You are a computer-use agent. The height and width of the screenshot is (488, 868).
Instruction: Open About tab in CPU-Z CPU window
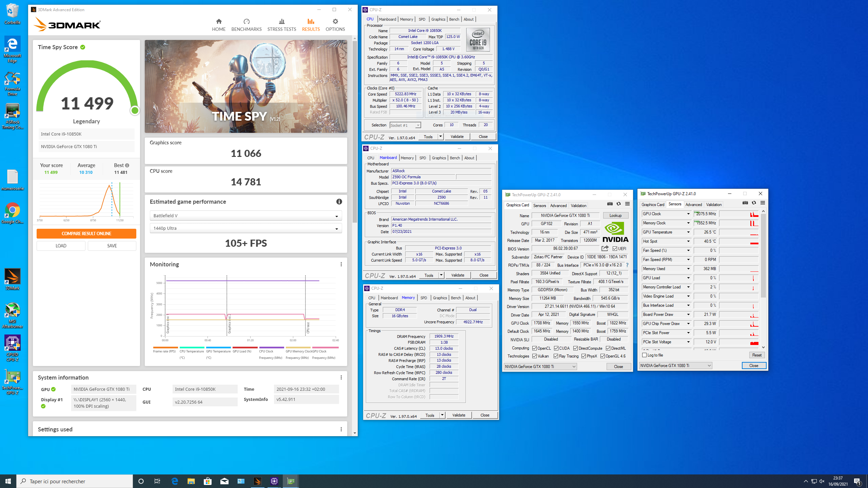469,19
